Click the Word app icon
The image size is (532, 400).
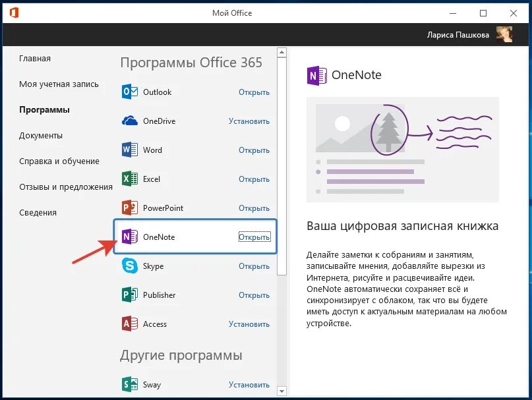pyautogui.click(x=130, y=150)
